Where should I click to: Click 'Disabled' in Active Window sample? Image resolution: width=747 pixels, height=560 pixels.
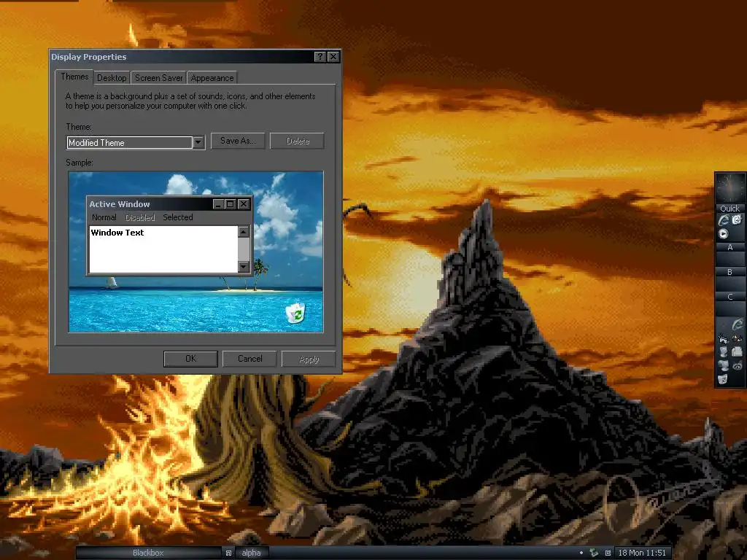(140, 217)
